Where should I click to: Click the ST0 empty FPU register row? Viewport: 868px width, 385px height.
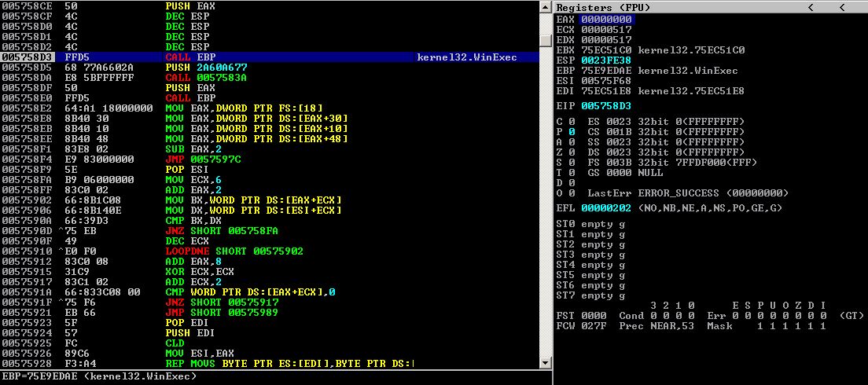590,224
